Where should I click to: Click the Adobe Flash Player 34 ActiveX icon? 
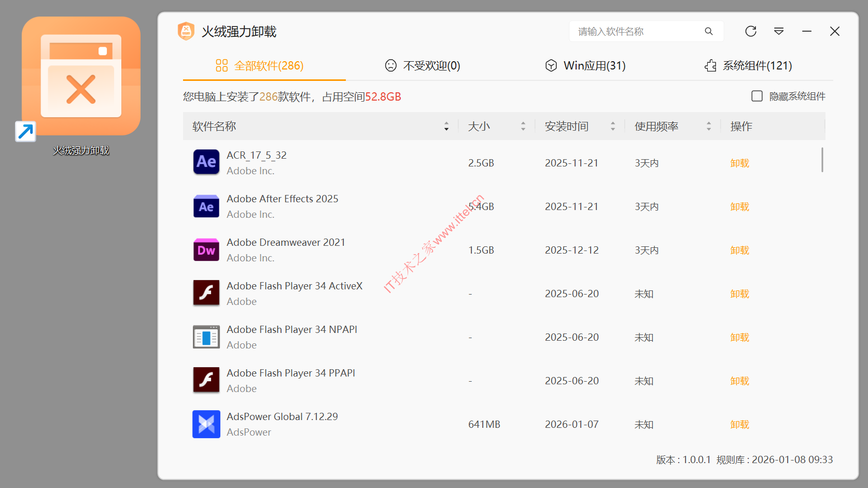pos(206,294)
